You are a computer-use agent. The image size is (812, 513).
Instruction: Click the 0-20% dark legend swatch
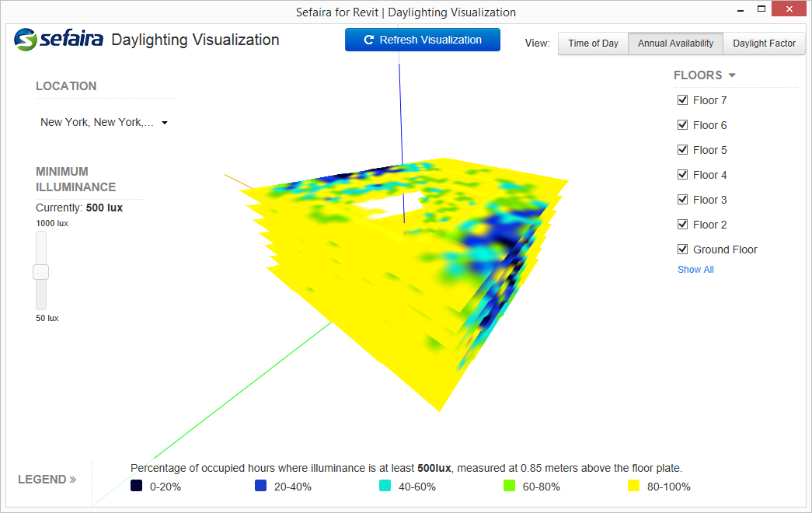click(137, 487)
